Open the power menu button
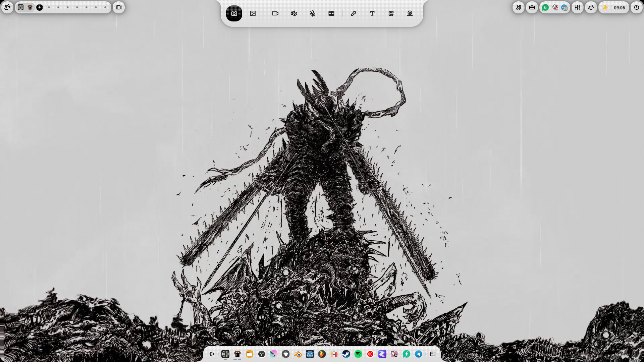This screenshot has width=644, height=362. [x=636, y=7]
